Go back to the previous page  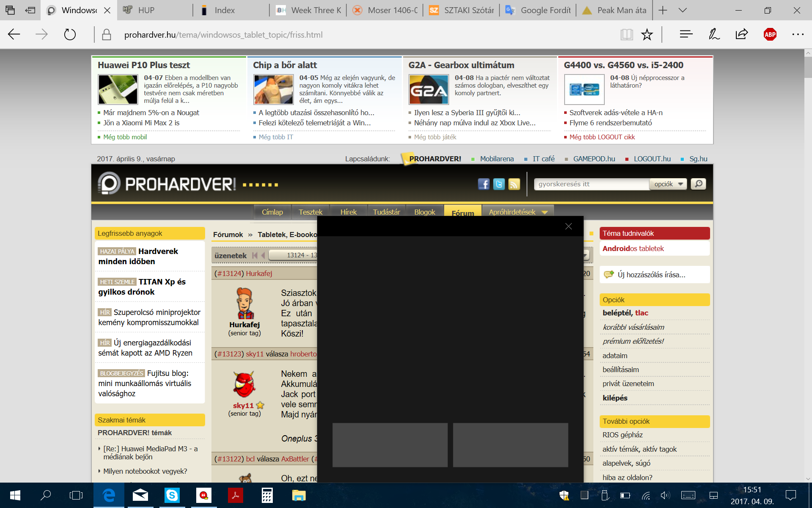click(x=14, y=34)
